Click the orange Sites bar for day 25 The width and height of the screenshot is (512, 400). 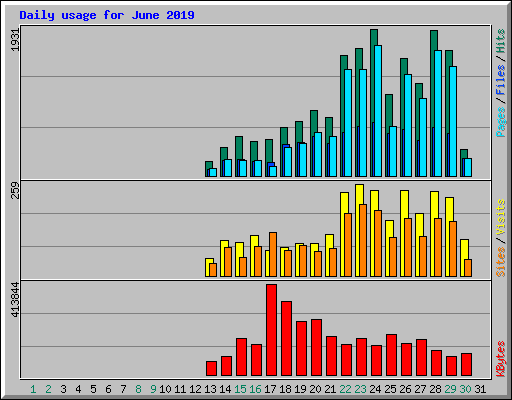tap(393, 257)
